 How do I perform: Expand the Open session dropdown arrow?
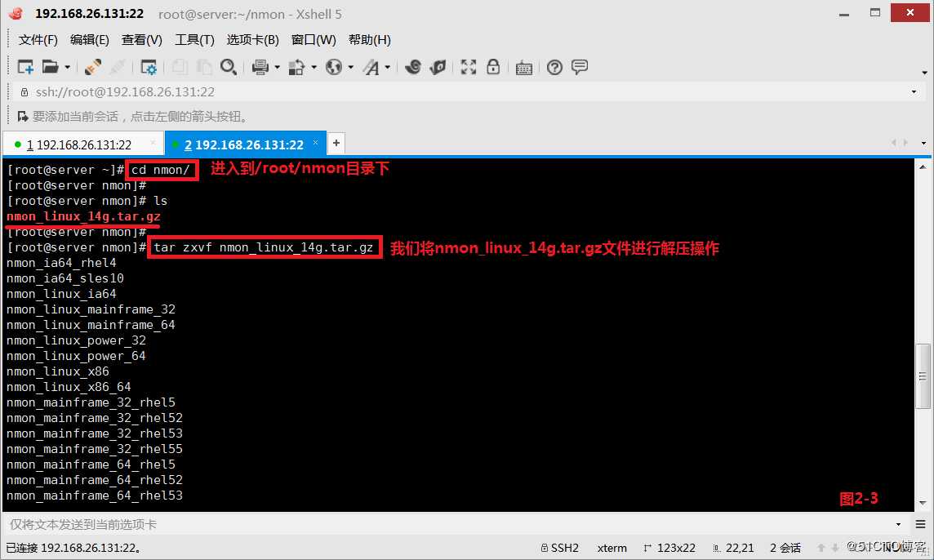67,67
